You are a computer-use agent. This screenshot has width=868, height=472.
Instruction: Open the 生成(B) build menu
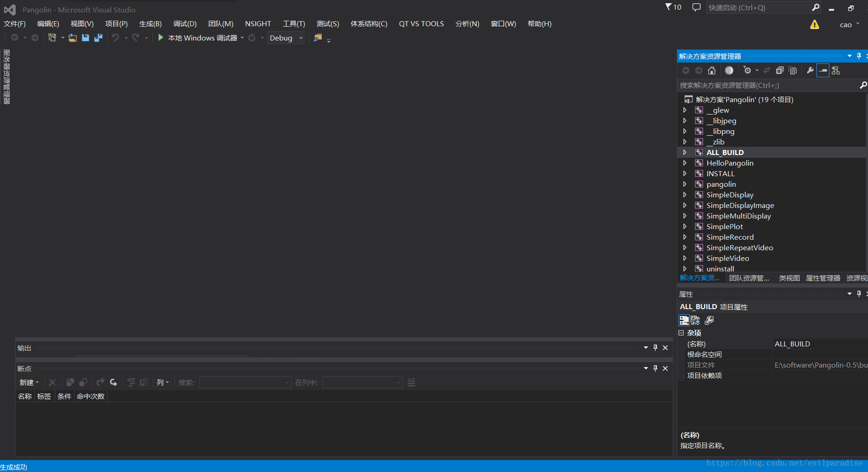click(150, 23)
